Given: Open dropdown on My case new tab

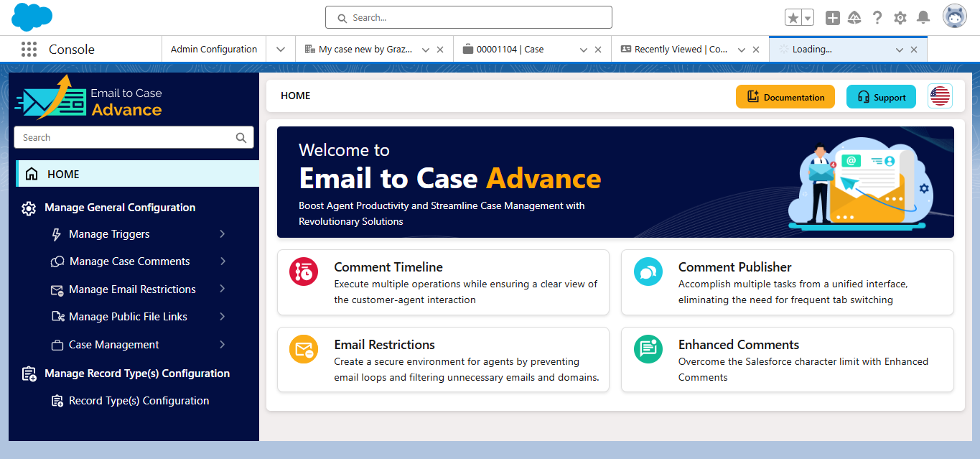Looking at the screenshot, I should point(426,50).
